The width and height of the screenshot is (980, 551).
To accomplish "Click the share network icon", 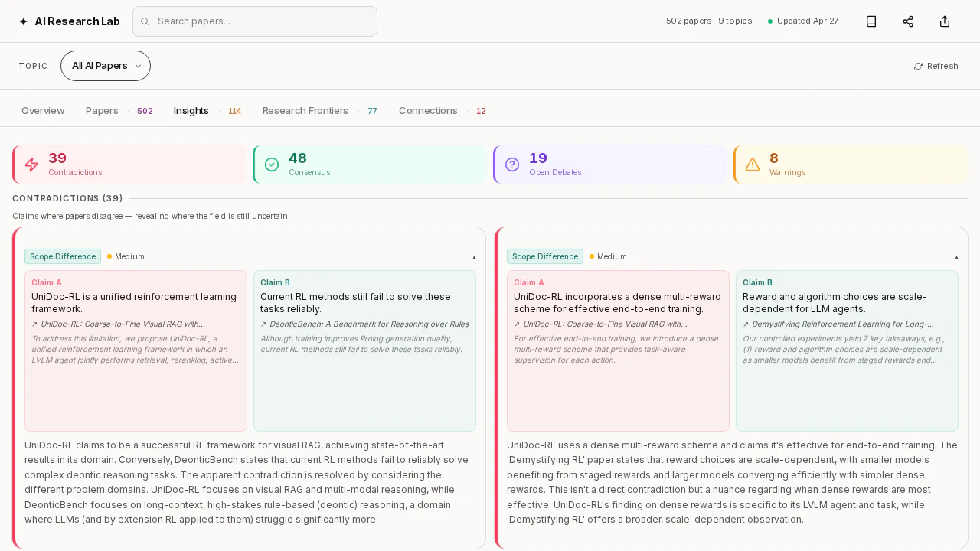I will 908,21.
